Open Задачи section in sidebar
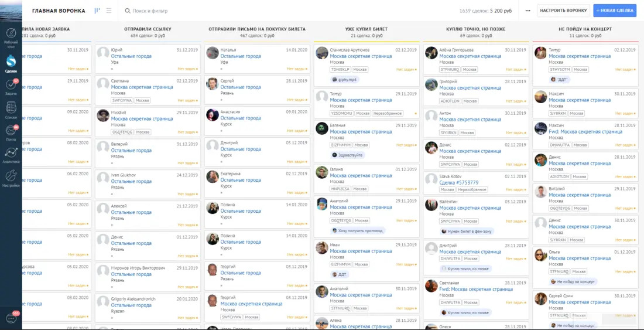 11,87
